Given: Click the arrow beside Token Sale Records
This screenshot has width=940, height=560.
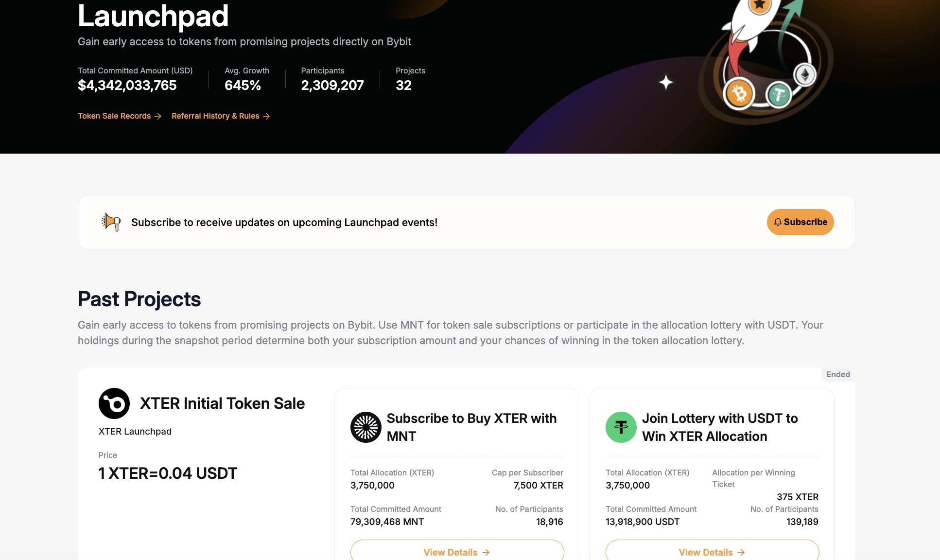Looking at the screenshot, I should click(x=157, y=116).
